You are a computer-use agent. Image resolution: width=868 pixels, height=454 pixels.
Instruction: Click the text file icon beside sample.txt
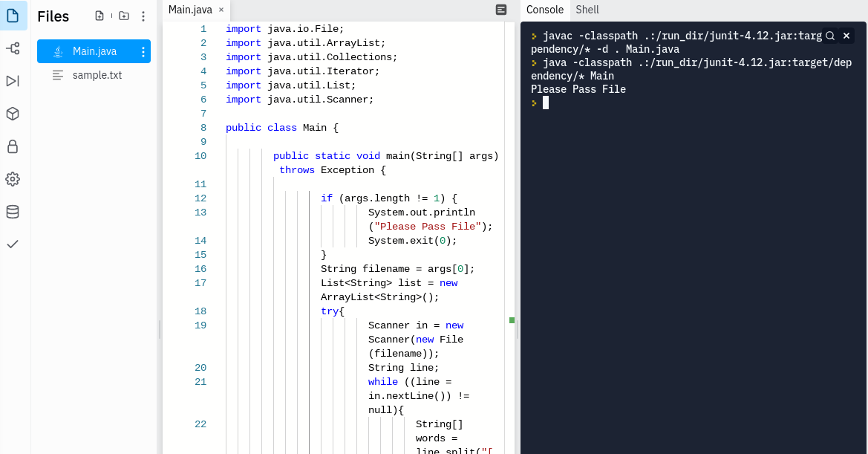[x=58, y=75]
